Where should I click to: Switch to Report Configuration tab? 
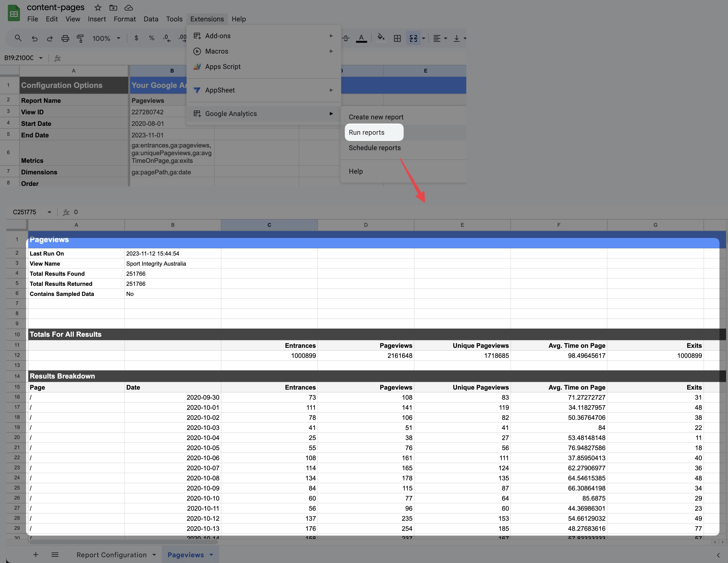click(111, 555)
